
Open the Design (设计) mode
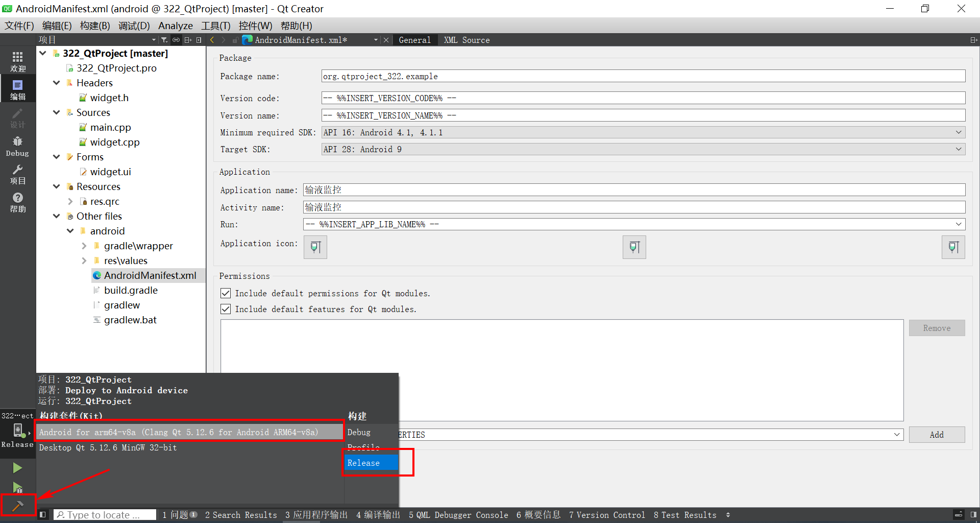click(17, 117)
